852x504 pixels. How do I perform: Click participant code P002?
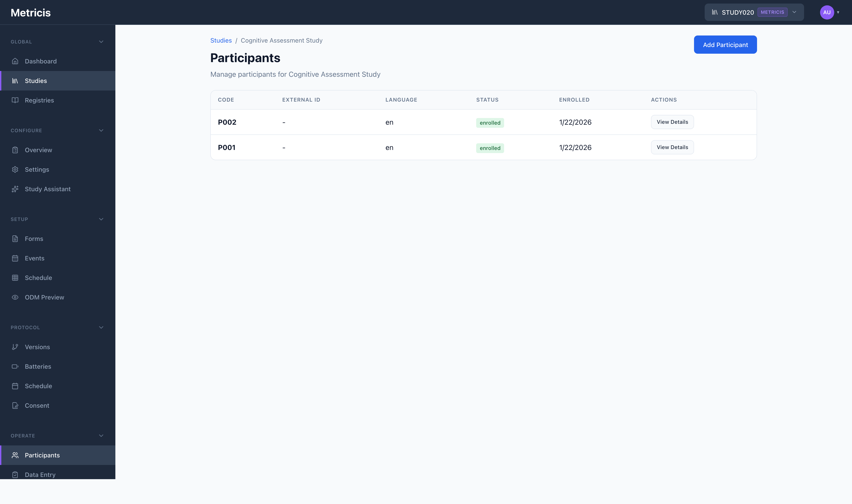(227, 122)
